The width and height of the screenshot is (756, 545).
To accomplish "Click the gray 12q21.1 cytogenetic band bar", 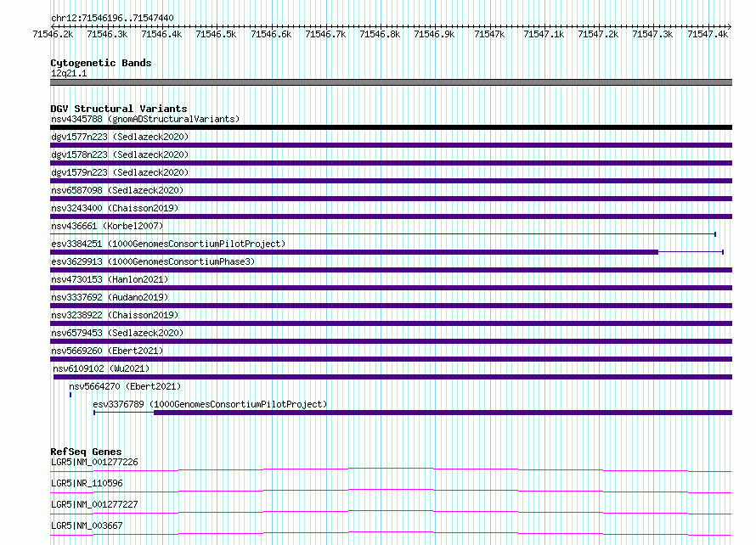I will pyautogui.click(x=391, y=82).
